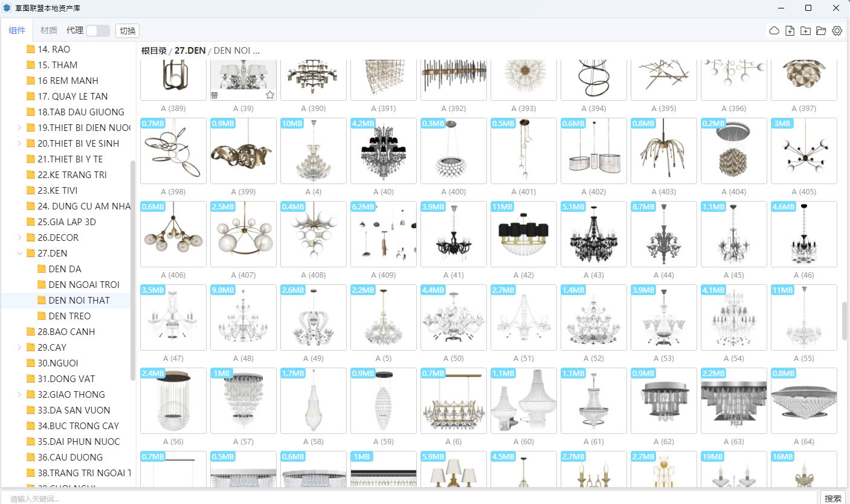
Task: Open settings via the gear icon
Action: (837, 31)
